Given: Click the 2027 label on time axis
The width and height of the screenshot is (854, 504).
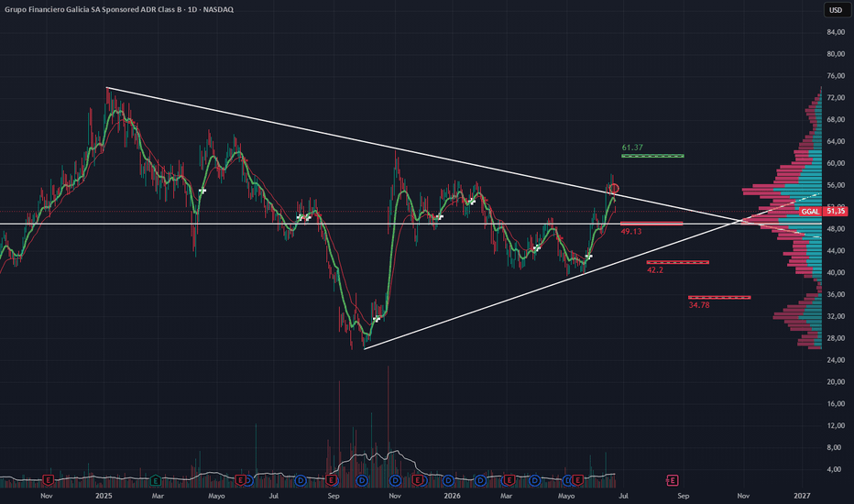Looking at the screenshot, I should pyautogui.click(x=802, y=496).
